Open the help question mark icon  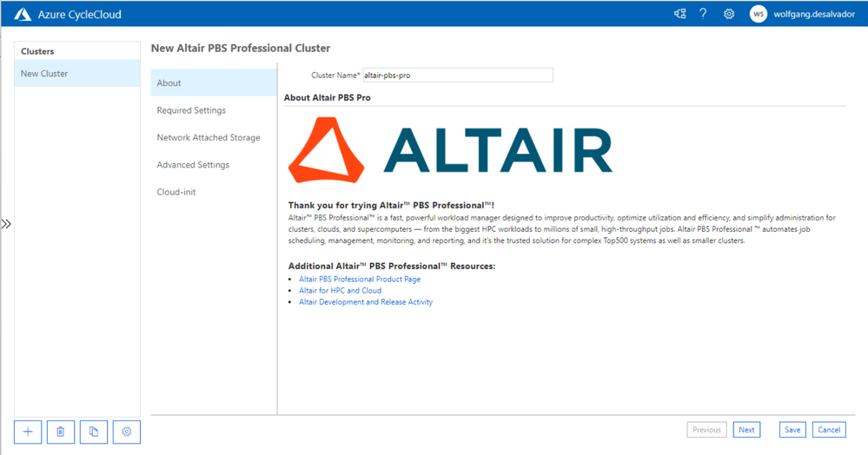pyautogui.click(x=703, y=14)
